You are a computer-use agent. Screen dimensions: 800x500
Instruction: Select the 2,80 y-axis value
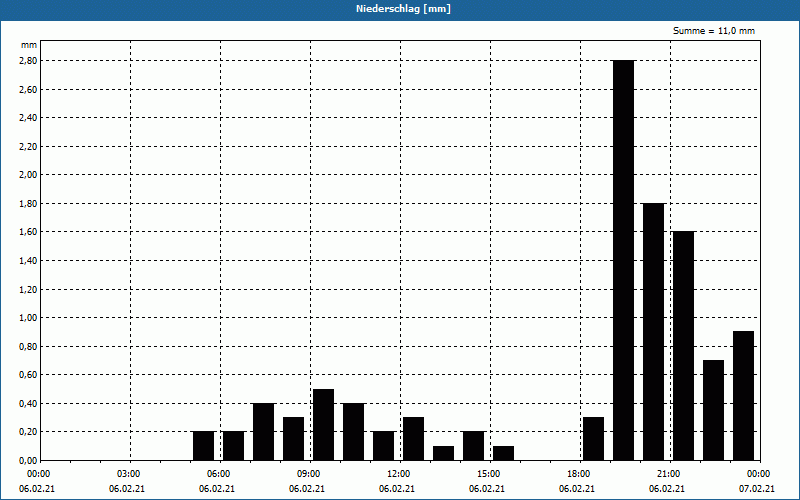(29, 61)
